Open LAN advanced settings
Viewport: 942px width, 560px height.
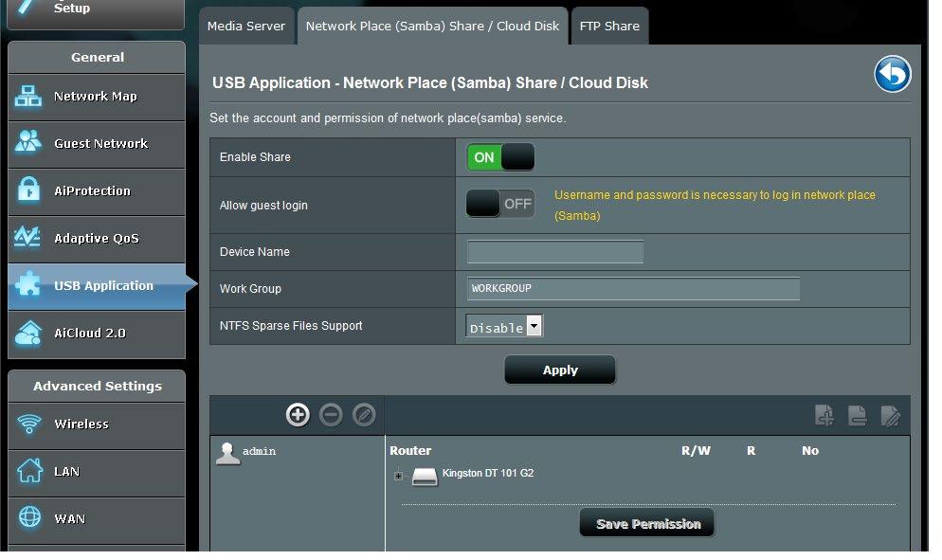pyautogui.click(x=97, y=473)
